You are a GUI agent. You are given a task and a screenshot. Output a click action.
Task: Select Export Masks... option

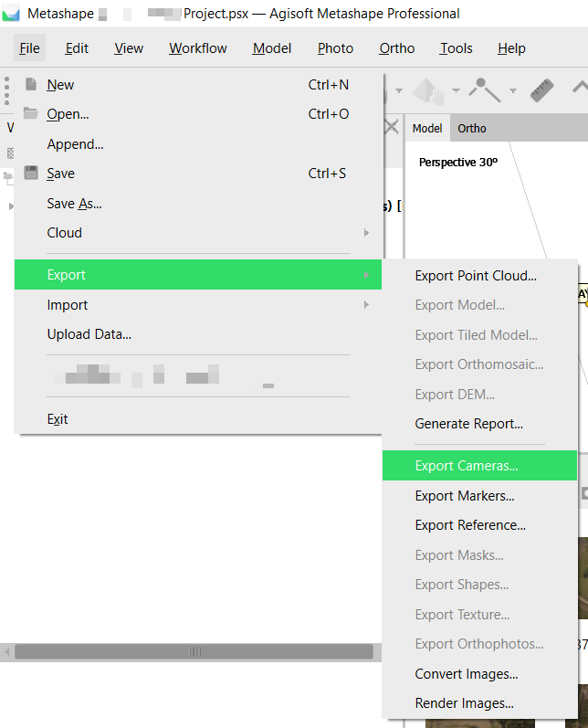point(480,554)
